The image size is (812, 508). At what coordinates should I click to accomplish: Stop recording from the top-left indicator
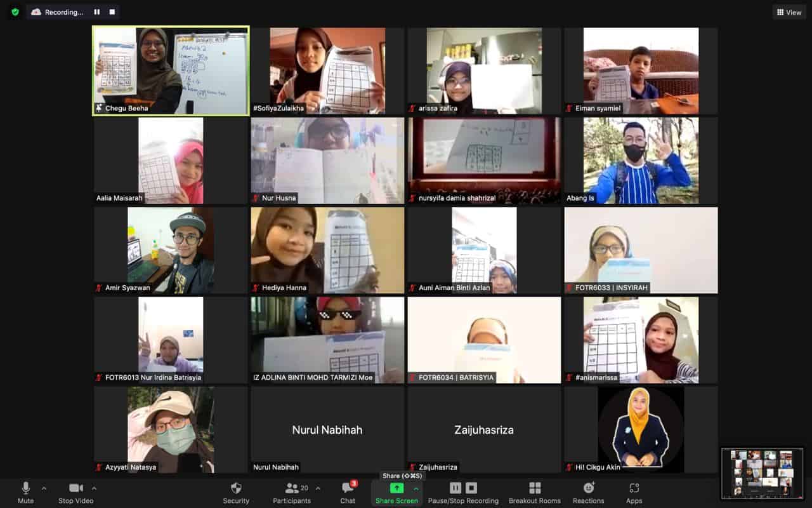(112, 12)
